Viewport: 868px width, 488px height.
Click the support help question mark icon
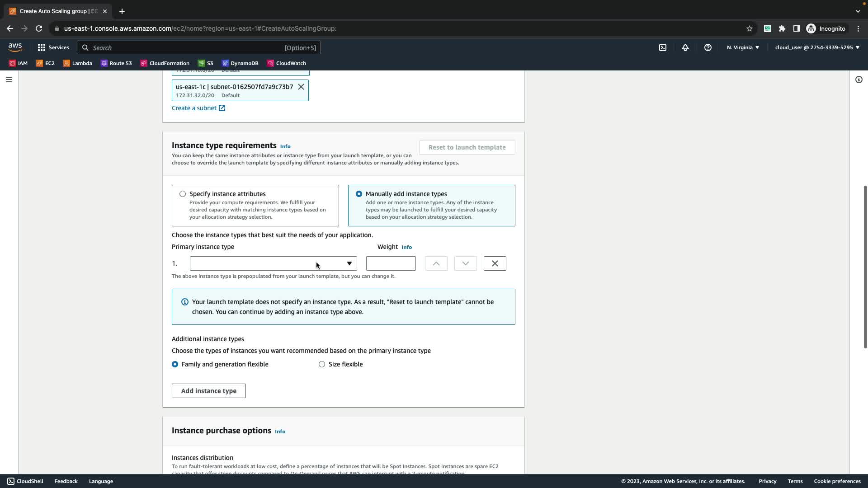(708, 47)
